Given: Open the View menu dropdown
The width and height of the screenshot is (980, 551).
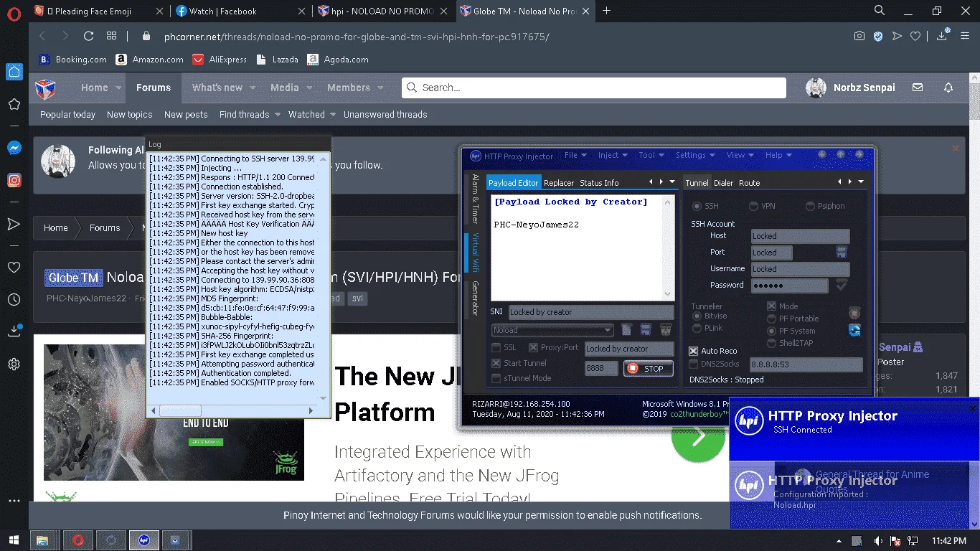Looking at the screenshot, I should (740, 156).
